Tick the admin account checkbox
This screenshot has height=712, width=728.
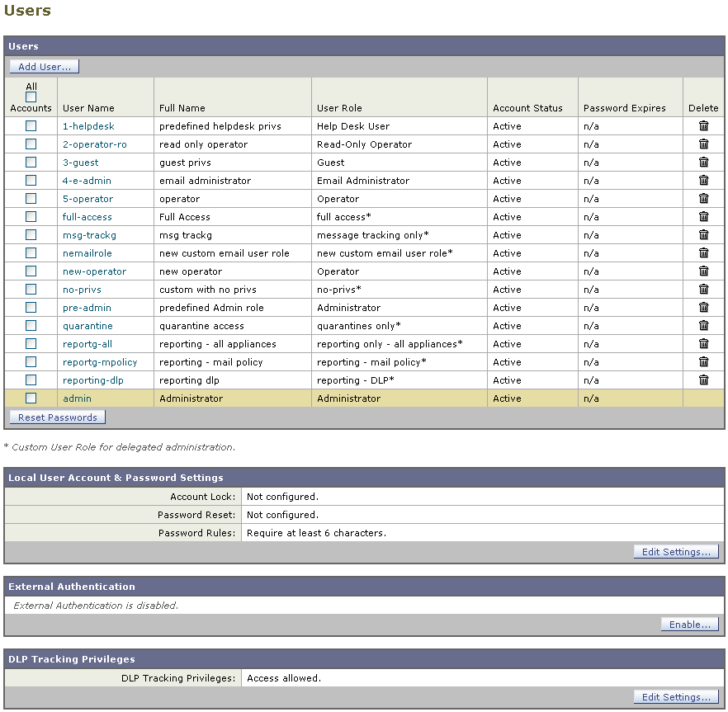tap(31, 398)
